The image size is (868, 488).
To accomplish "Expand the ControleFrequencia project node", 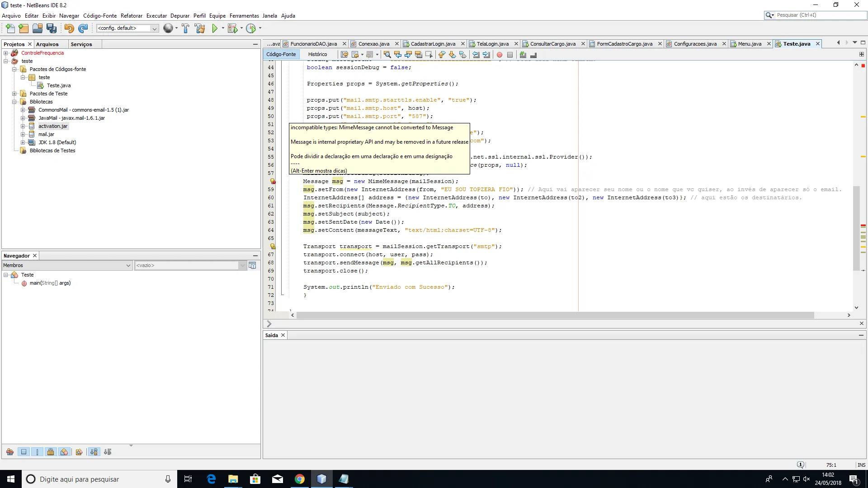I will [6, 53].
